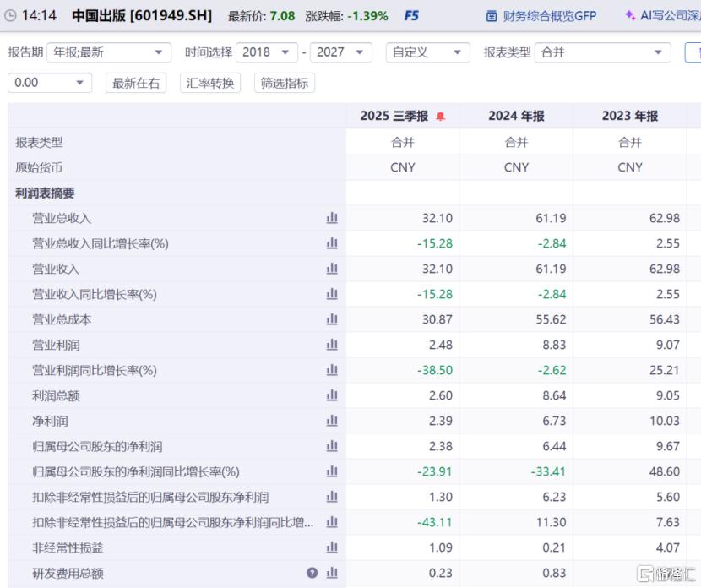This screenshot has width=701, height=588.
Task: Click growth rate value -38.50
Action: click(435, 370)
